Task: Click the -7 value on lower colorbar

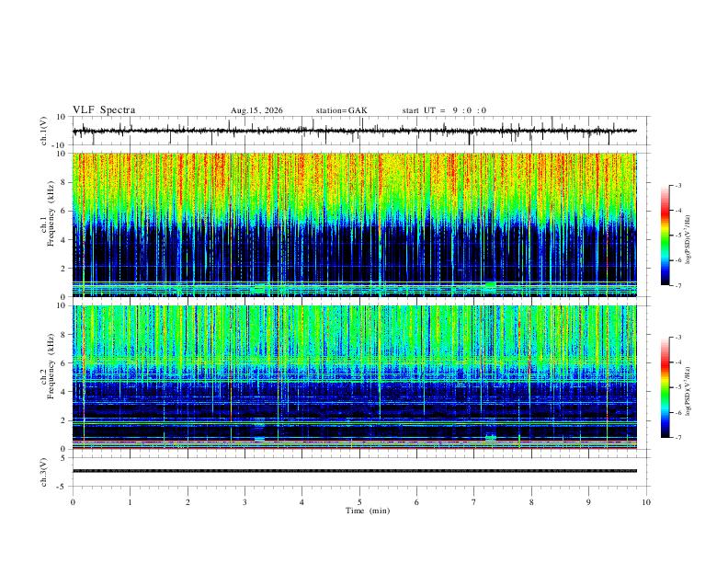Action: 677,438
